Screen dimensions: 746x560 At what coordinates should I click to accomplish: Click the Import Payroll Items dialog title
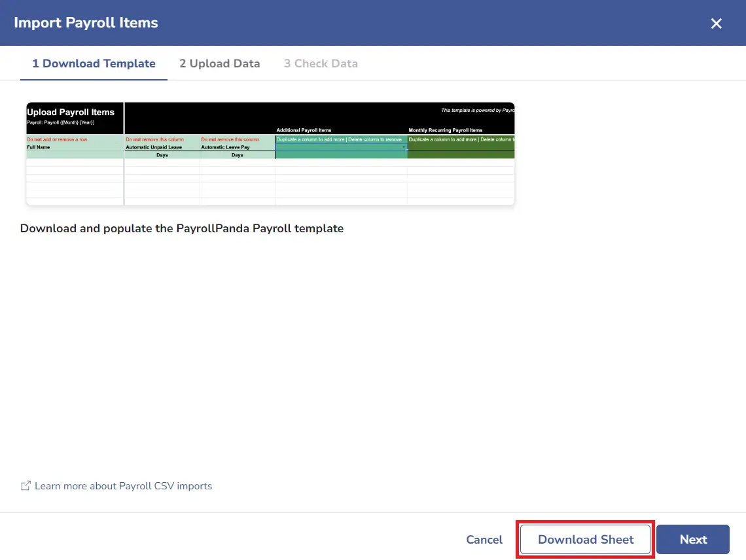(86, 23)
